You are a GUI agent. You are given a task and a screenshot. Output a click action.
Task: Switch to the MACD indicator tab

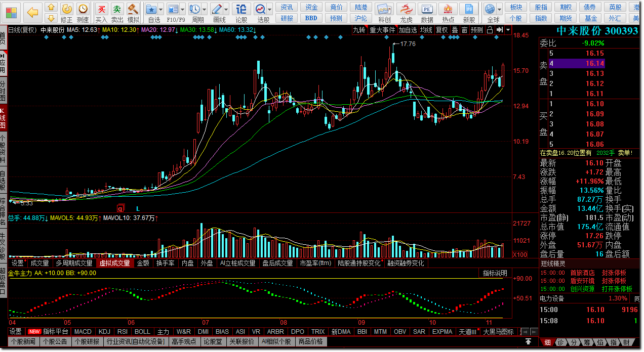pyautogui.click(x=83, y=332)
